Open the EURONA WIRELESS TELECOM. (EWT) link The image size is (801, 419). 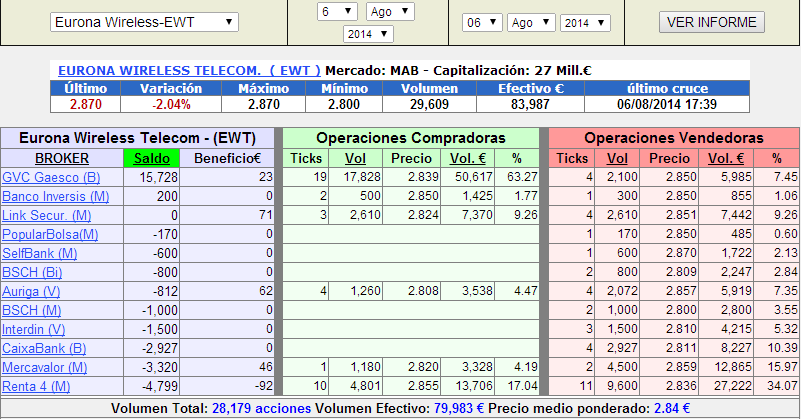[189, 71]
